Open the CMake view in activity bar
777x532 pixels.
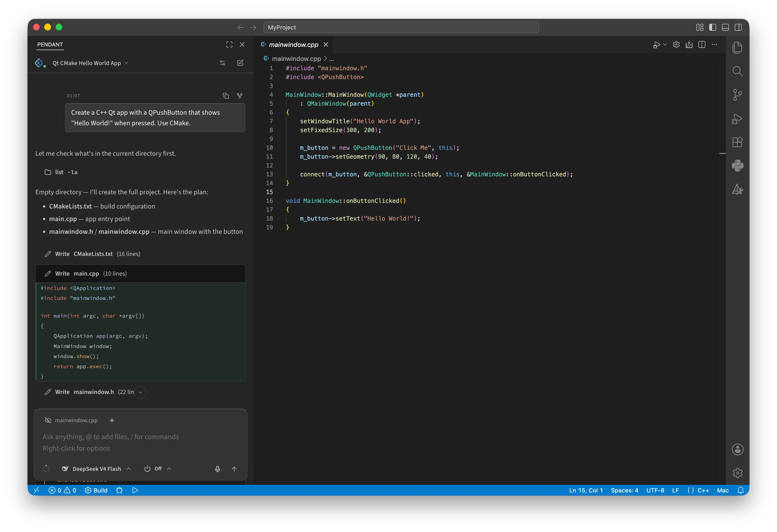737,190
